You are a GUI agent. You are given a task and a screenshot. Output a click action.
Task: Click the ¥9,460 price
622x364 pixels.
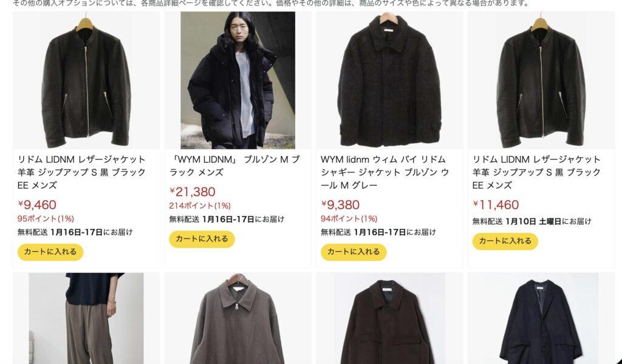coord(37,205)
